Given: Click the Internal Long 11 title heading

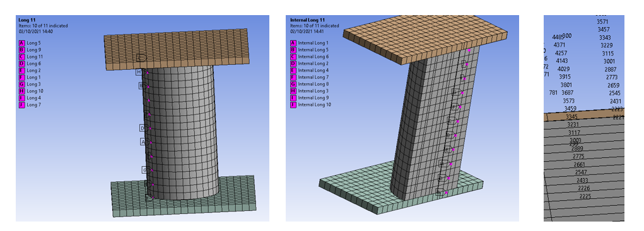Looking at the screenshot, I should click(307, 20).
